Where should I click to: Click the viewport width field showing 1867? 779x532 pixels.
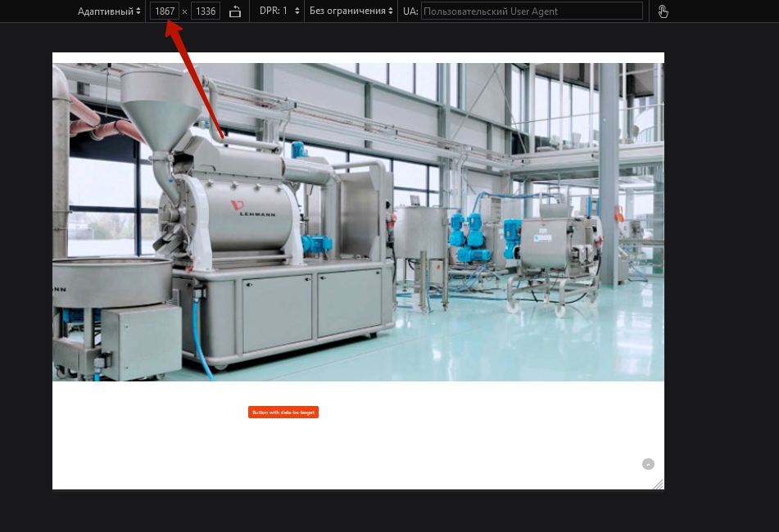point(165,11)
